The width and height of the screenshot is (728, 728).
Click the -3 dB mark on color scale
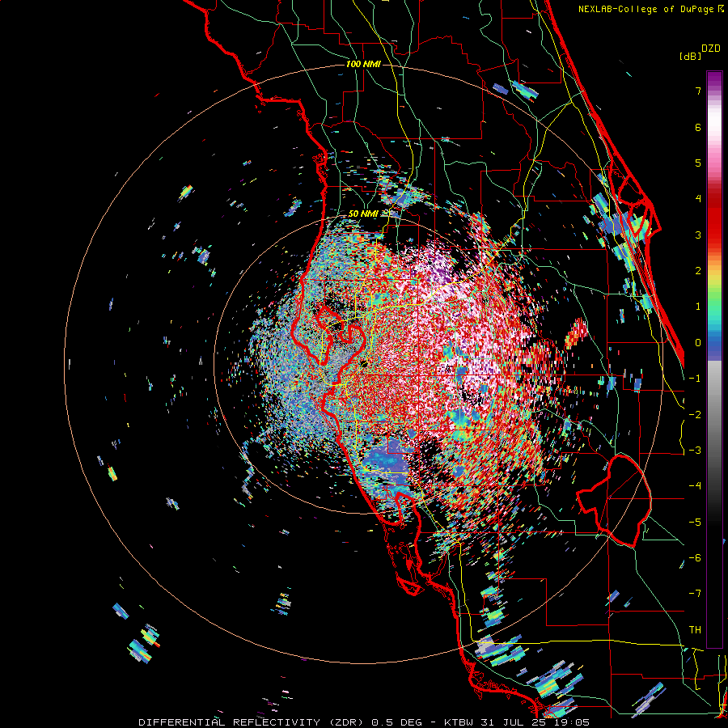coord(695,451)
